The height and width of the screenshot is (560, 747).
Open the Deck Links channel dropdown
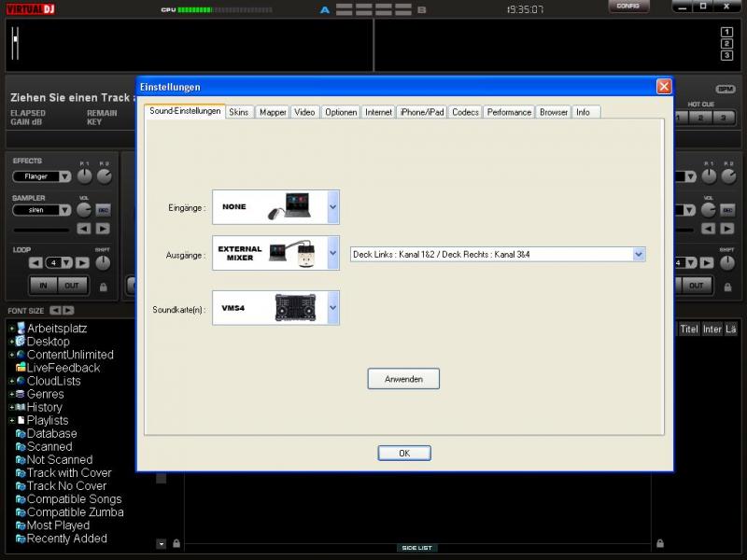pyautogui.click(x=639, y=254)
